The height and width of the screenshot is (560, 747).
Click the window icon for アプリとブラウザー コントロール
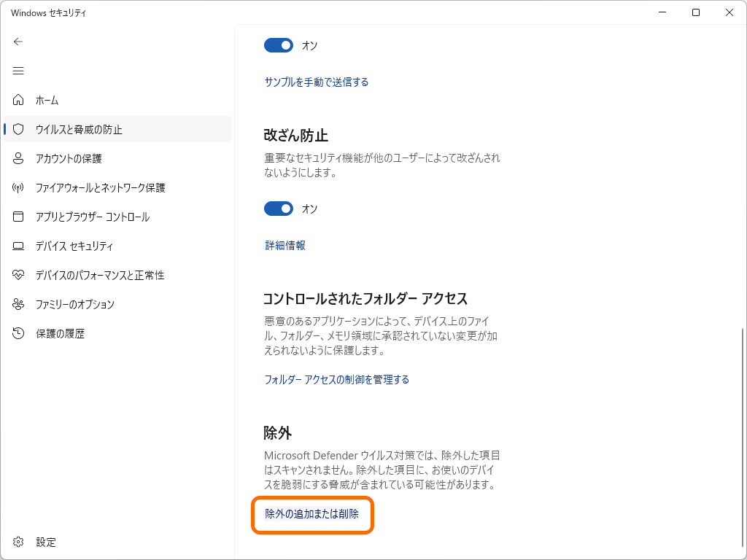coord(18,217)
